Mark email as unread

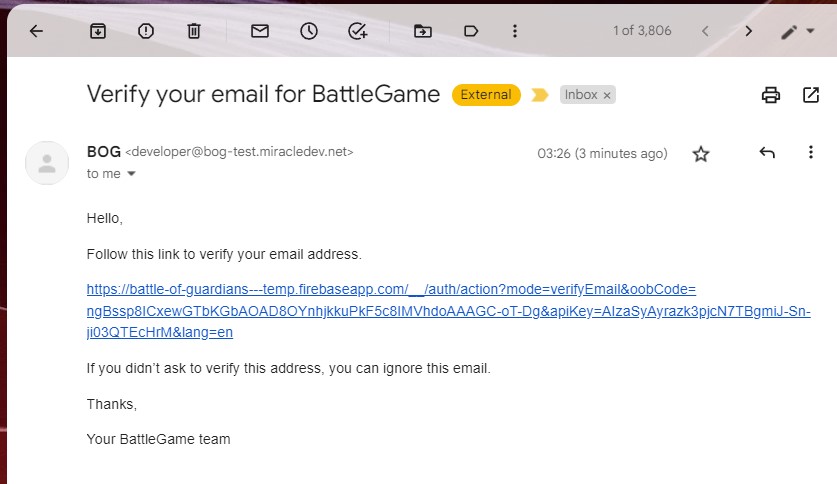[x=260, y=31]
